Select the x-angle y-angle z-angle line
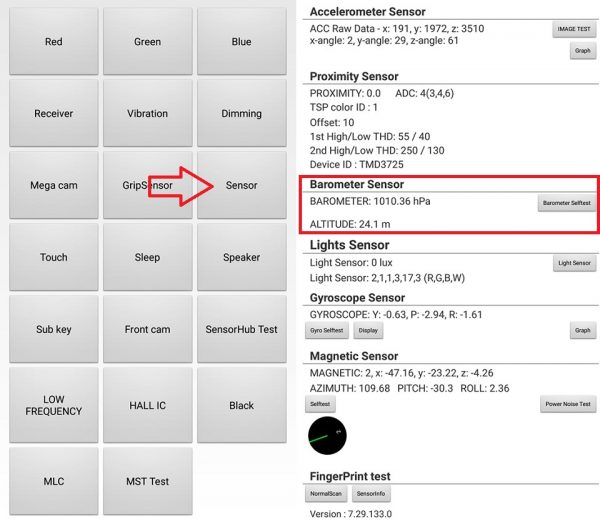 pyautogui.click(x=384, y=41)
